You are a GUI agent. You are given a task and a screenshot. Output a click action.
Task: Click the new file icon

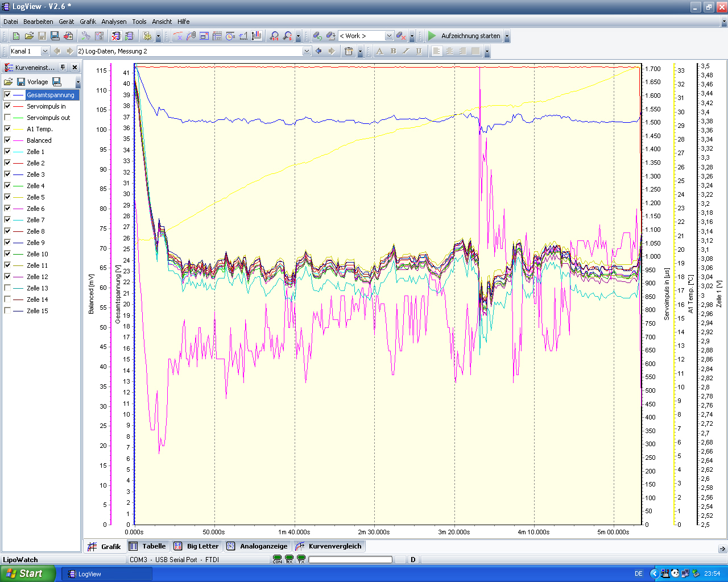[16, 36]
